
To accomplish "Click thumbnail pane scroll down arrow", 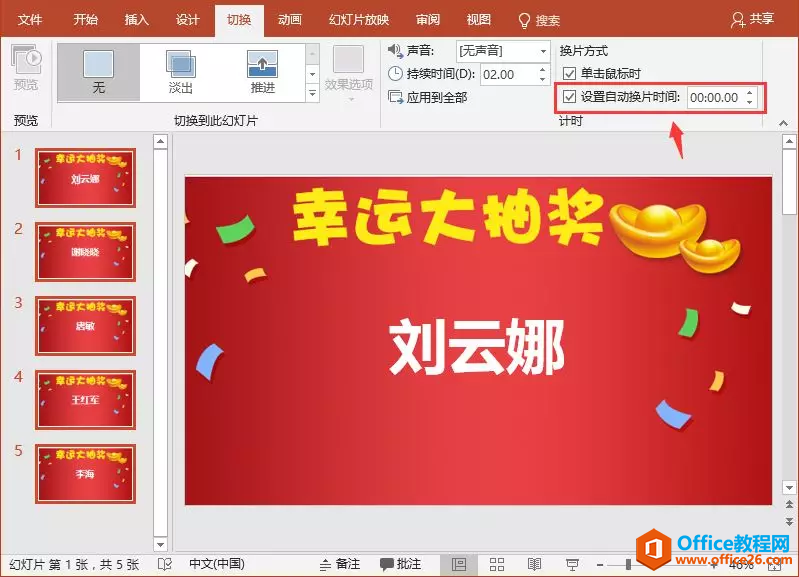I will pyautogui.click(x=161, y=545).
